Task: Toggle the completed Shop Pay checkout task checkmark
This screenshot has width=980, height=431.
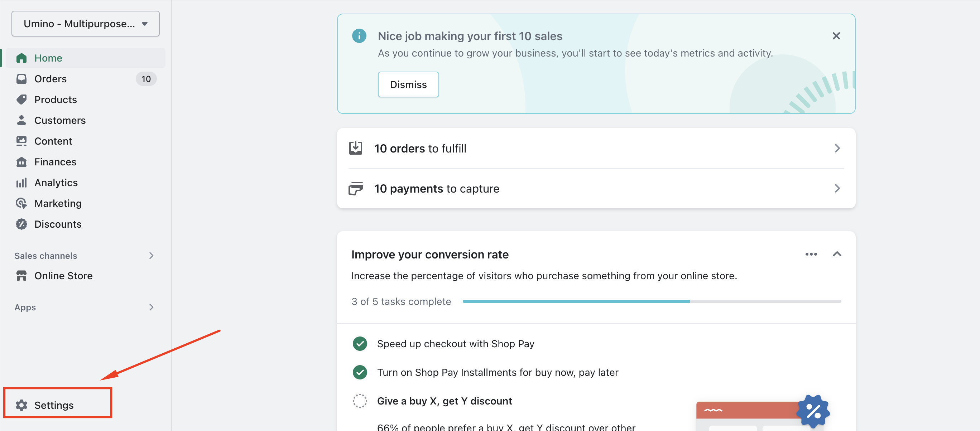Action: coord(360,344)
